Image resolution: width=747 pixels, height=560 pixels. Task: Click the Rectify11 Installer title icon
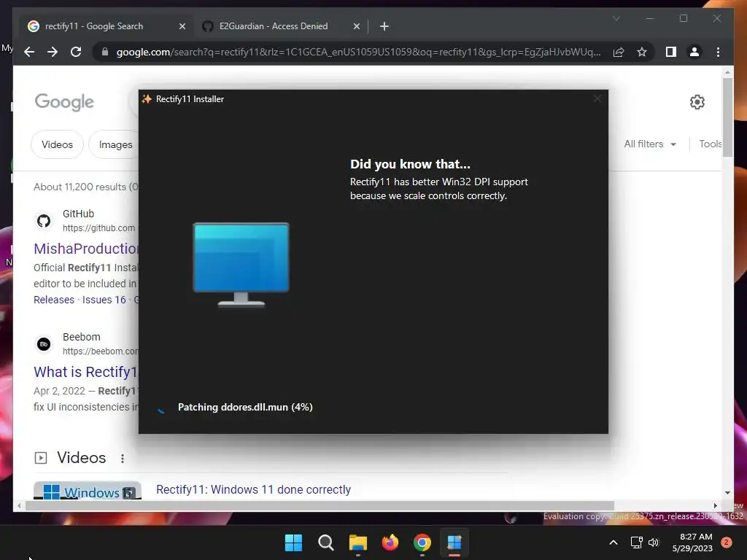(x=147, y=99)
